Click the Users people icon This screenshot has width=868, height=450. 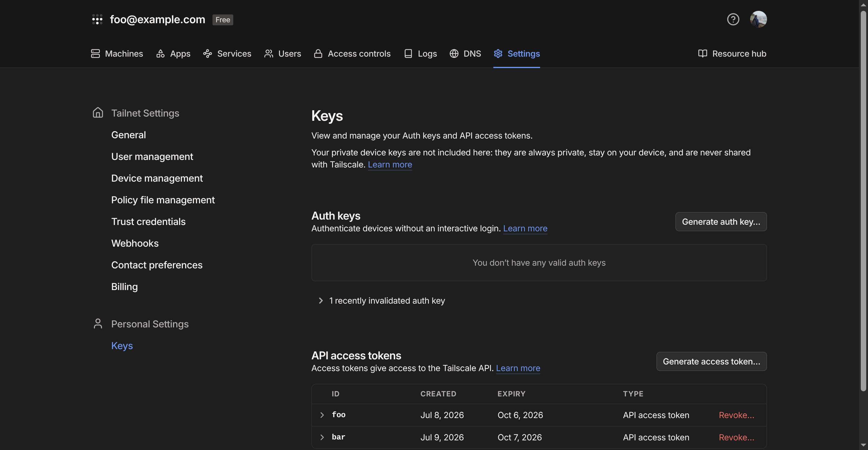point(269,54)
